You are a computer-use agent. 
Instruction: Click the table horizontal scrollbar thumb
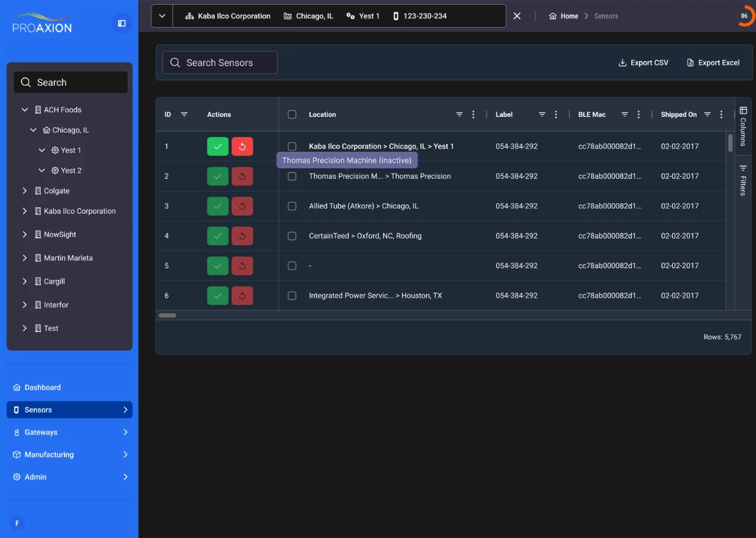pos(167,315)
